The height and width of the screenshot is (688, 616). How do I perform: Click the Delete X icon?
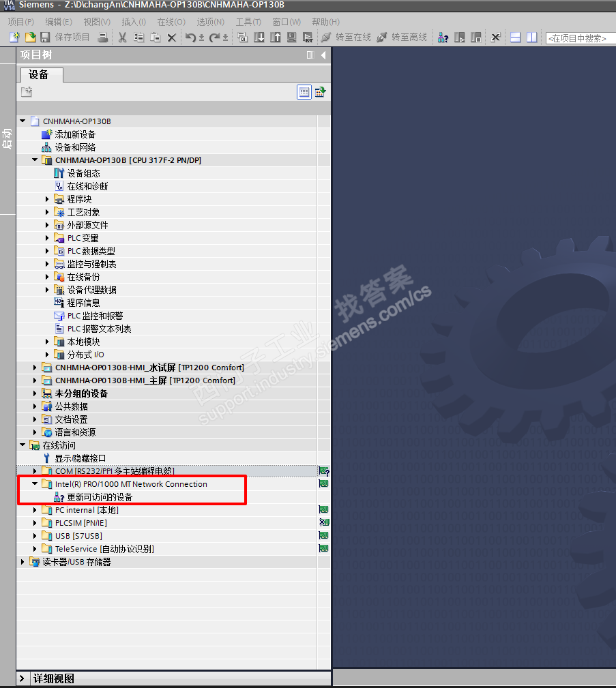tap(172, 38)
